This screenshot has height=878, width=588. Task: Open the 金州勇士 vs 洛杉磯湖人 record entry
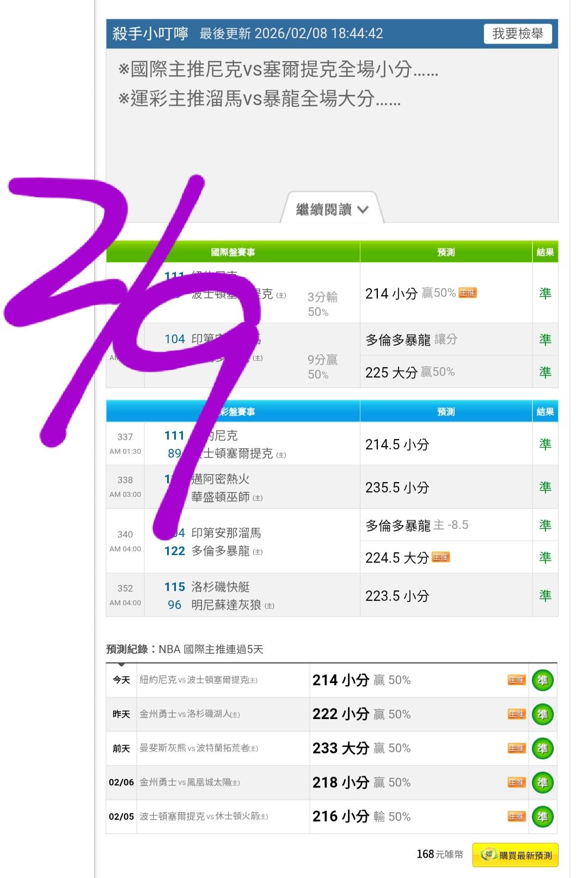[x=189, y=714]
